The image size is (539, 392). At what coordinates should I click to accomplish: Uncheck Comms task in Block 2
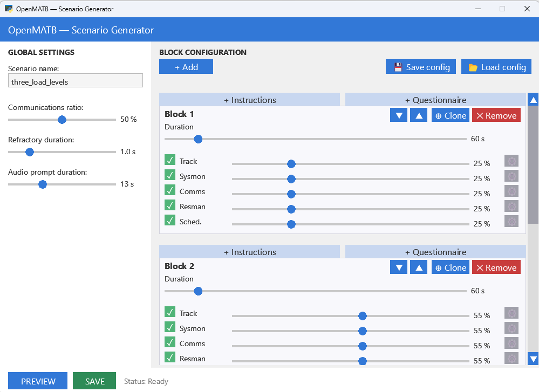coord(170,342)
